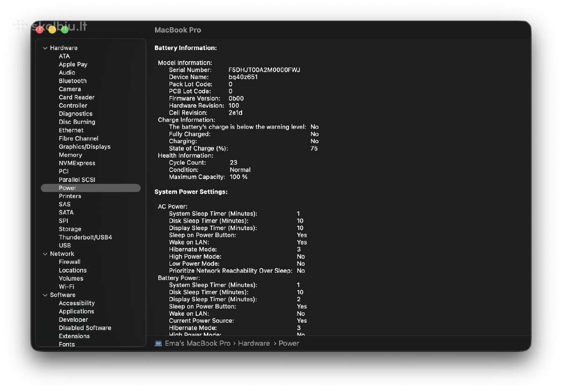562x392 pixels.
Task: Click the Firmware Version value 0b00
Action: pos(236,99)
